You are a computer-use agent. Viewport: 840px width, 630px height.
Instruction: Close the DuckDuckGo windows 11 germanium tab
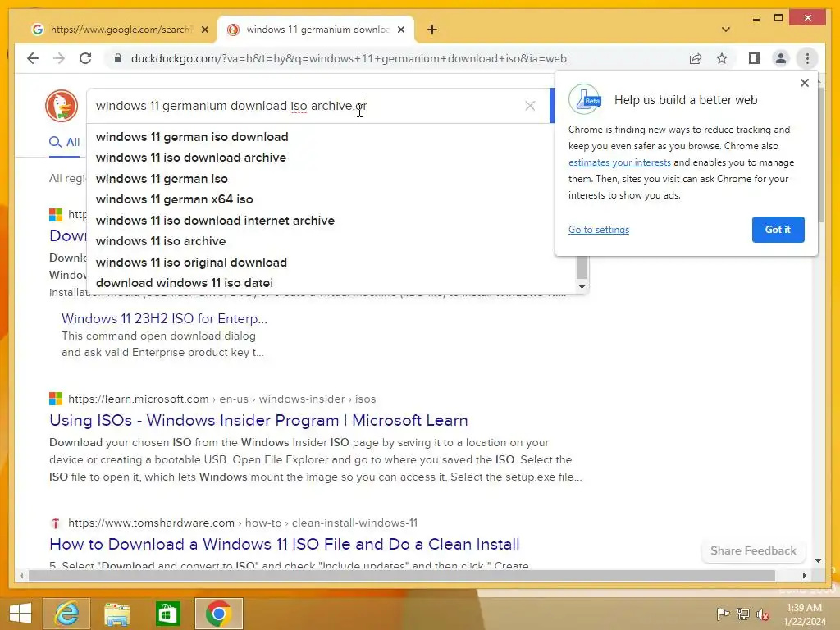tap(400, 30)
